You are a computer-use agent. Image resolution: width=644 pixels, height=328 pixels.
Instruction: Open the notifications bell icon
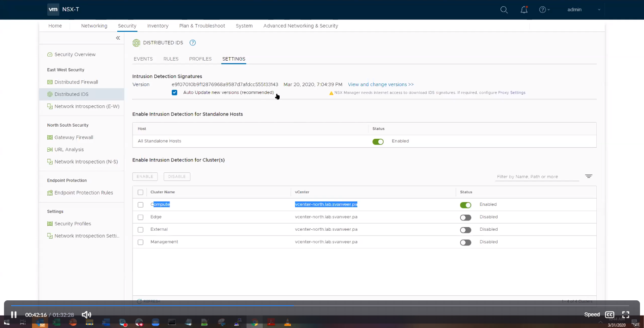click(x=524, y=10)
